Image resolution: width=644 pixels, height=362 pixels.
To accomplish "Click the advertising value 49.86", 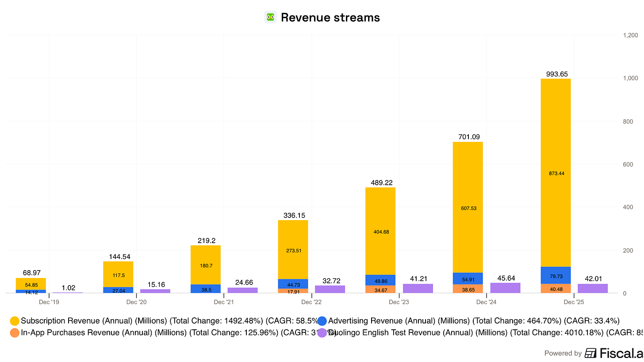I will coord(380,281).
